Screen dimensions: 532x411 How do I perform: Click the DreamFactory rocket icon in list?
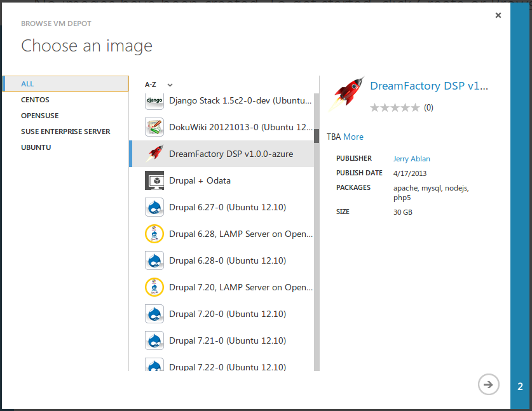(154, 154)
